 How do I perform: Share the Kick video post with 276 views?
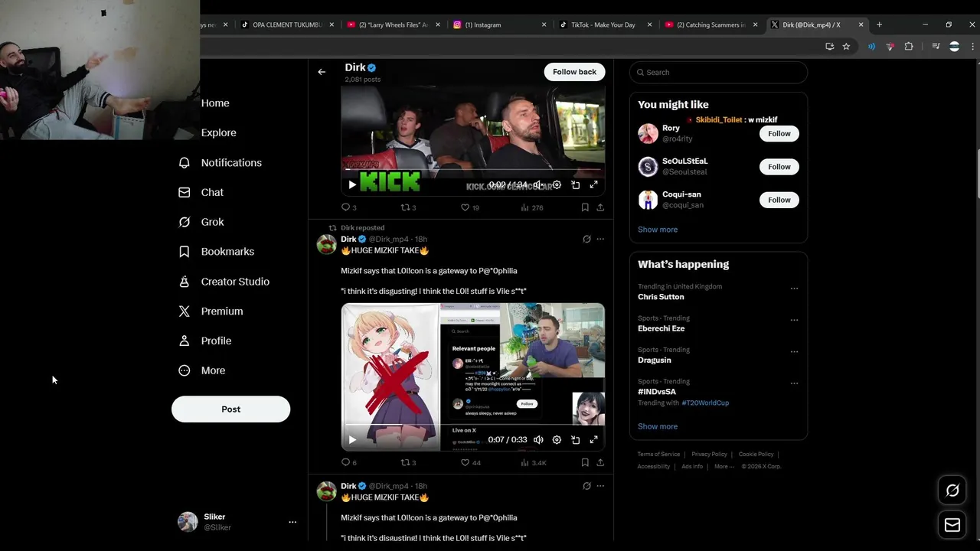pos(600,207)
